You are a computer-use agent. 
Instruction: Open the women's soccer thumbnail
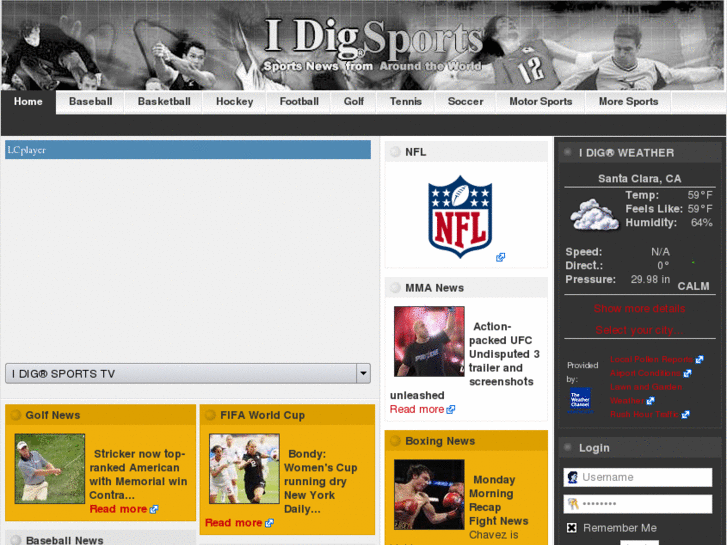tap(244, 468)
